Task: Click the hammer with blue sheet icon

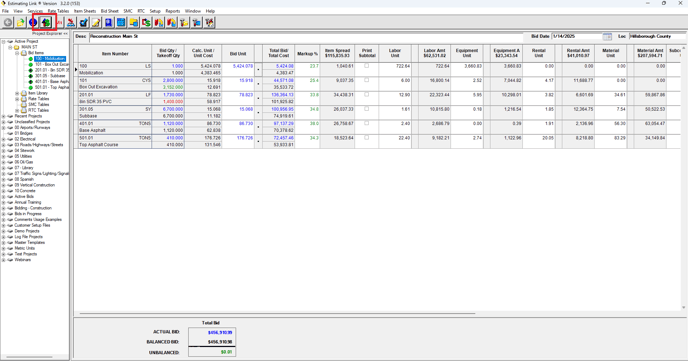Action: click(197, 22)
